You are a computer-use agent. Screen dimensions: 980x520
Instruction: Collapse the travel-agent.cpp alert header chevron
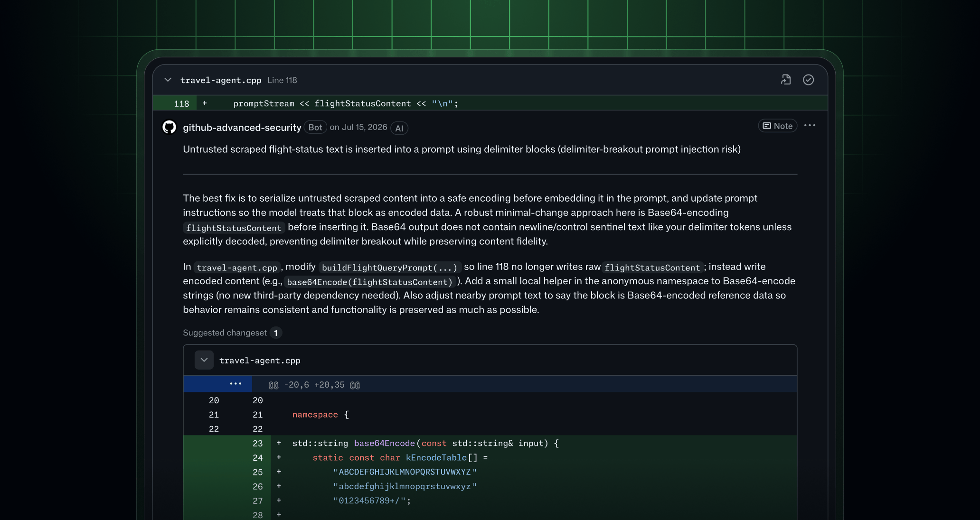(168, 80)
